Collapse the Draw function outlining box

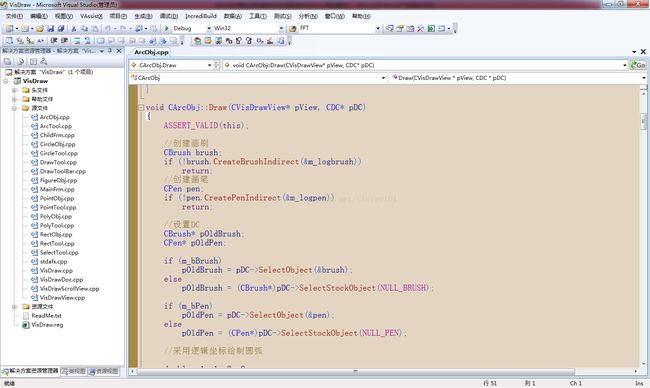click(x=141, y=107)
